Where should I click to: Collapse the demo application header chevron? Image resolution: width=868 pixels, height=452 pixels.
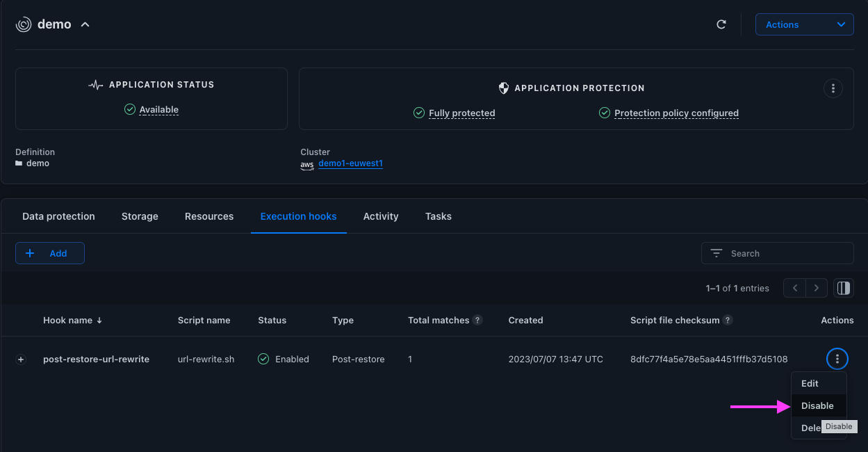tap(85, 24)
